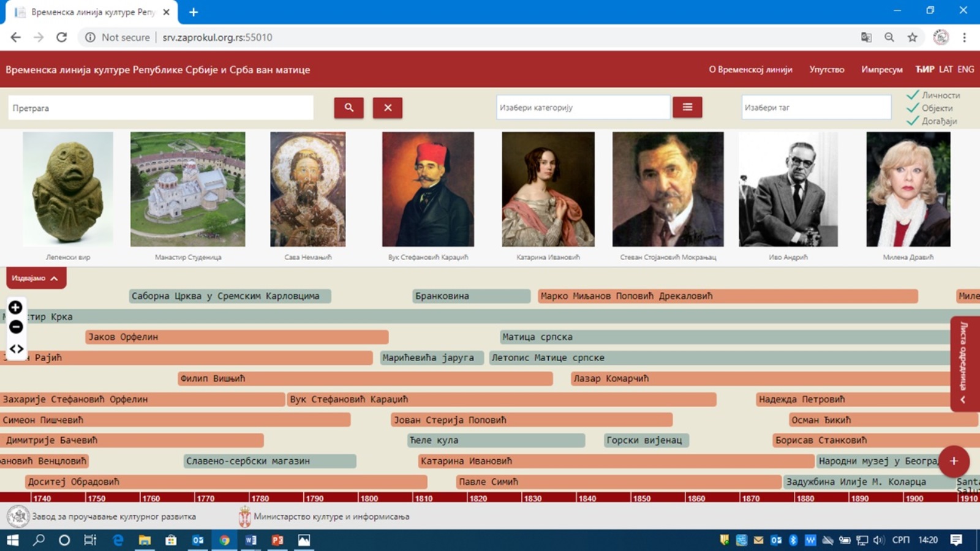Toggle the Објекти checkbox
Viewport: 980px width, 551px height.
coord(913,108)
